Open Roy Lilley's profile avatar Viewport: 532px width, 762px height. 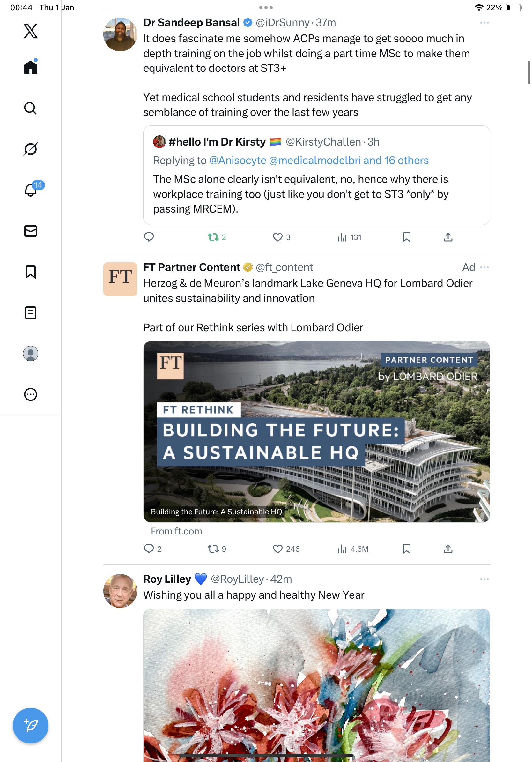tap(120, 591)
